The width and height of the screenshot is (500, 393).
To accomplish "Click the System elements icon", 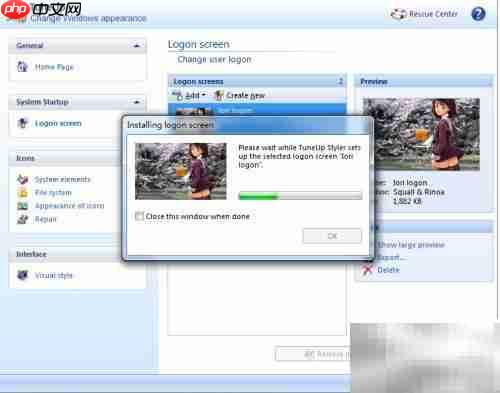I will coord(22,179).
